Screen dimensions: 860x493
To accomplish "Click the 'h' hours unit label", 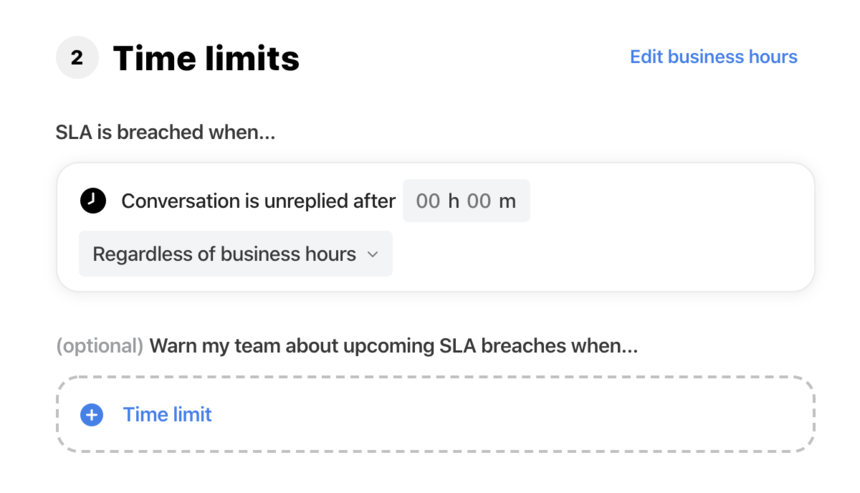I will pyautogui.click(x=454, y=201).
